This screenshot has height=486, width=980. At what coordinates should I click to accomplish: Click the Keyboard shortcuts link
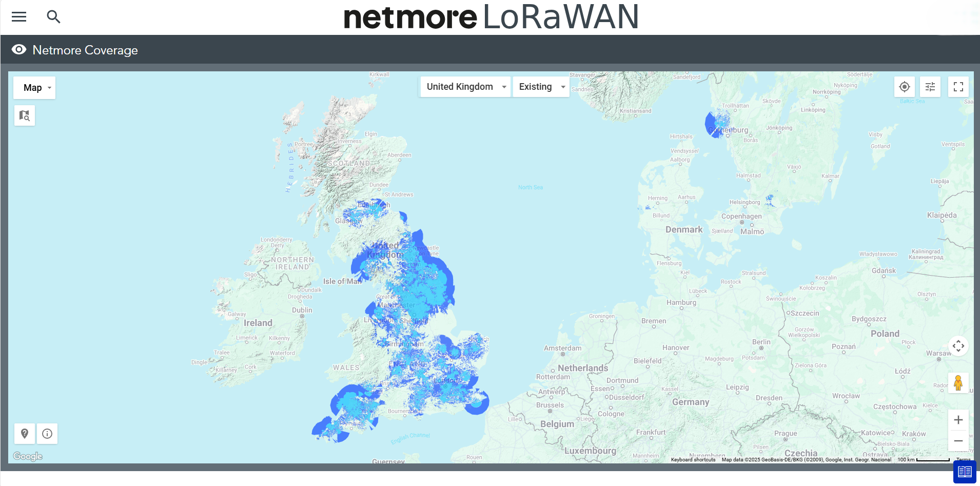693,460
